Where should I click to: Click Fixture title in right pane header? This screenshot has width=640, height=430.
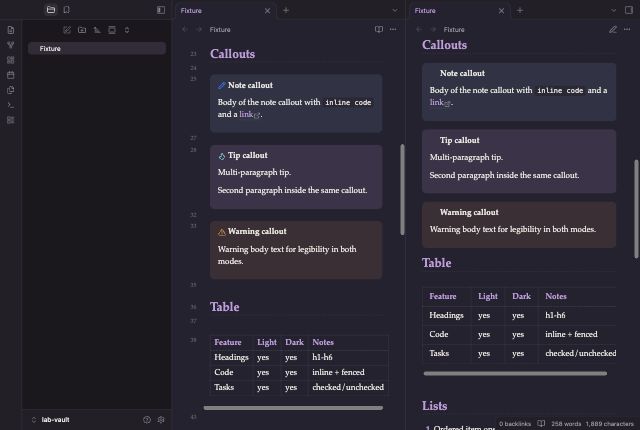tap(454, 29)
